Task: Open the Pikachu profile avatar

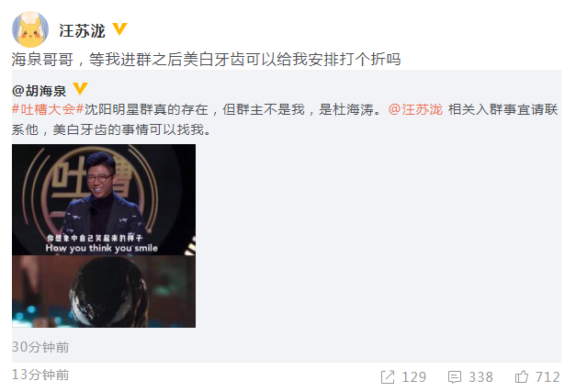Action: click(x=30, y=29)
